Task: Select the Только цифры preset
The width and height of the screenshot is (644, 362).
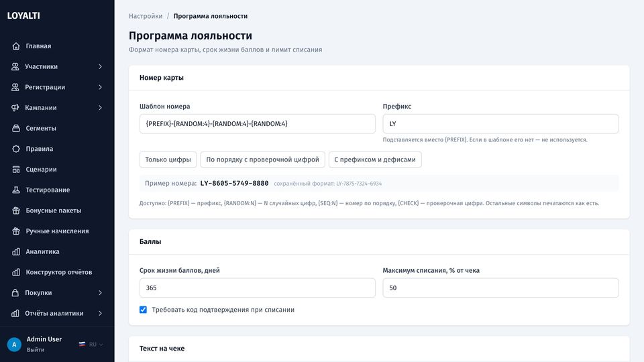Action: [x=168, y=160]
